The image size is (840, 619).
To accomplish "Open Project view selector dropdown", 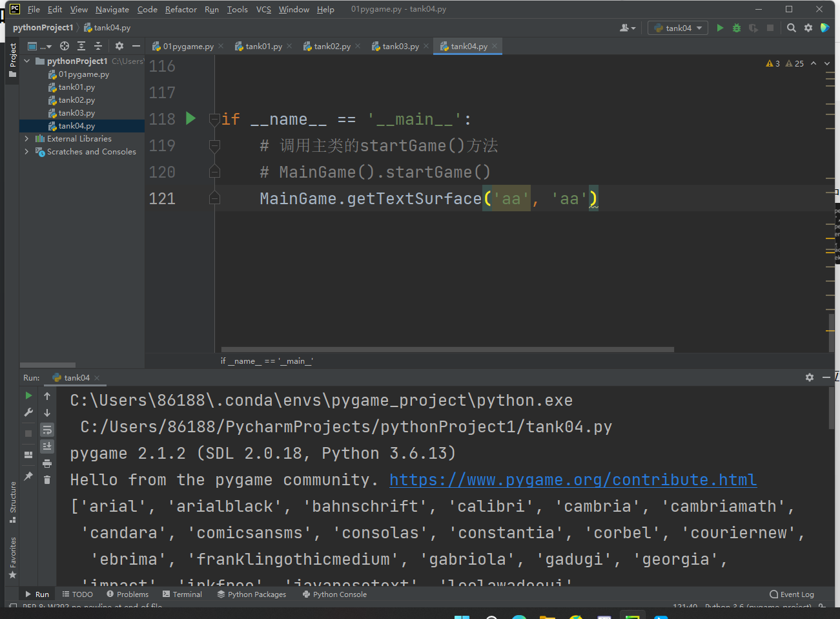I will [39, 46].
